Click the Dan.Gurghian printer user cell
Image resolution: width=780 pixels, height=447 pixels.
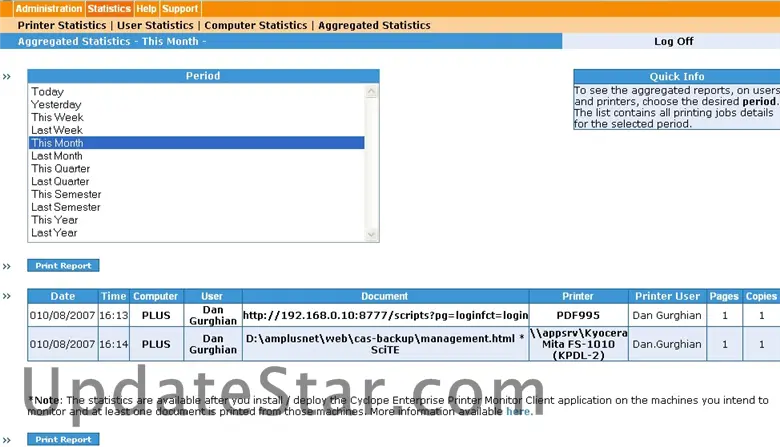667,344
